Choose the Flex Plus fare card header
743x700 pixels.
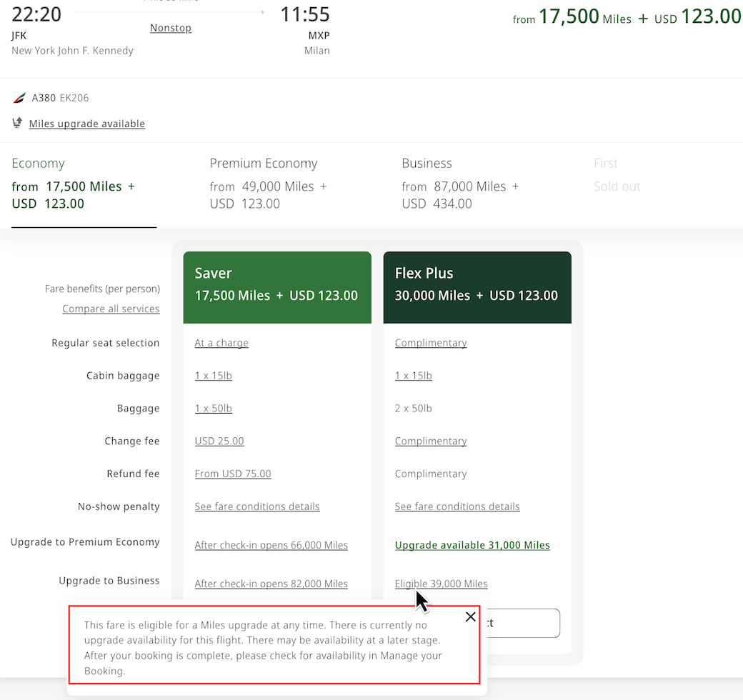477,284
